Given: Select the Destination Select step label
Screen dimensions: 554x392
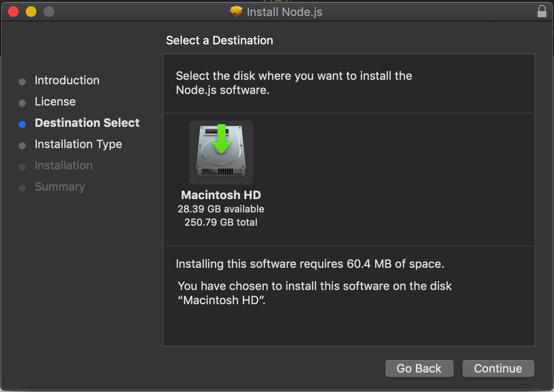Looking at the screenshot, I should (87, 123).
